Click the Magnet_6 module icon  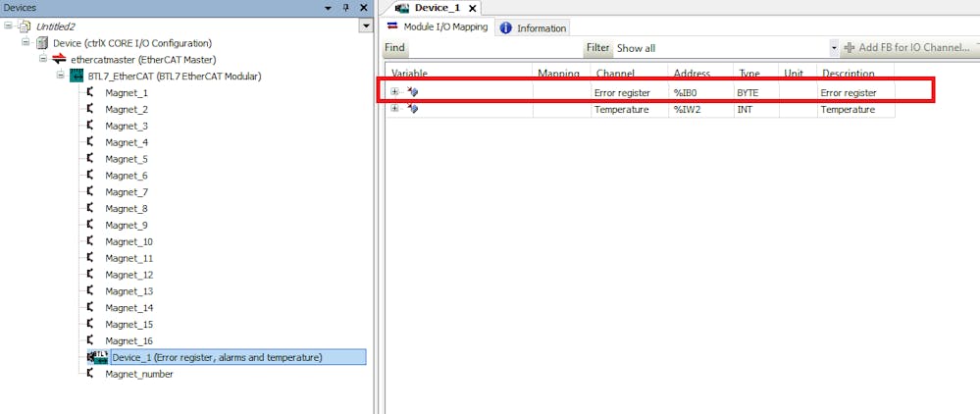coord(91,175)
